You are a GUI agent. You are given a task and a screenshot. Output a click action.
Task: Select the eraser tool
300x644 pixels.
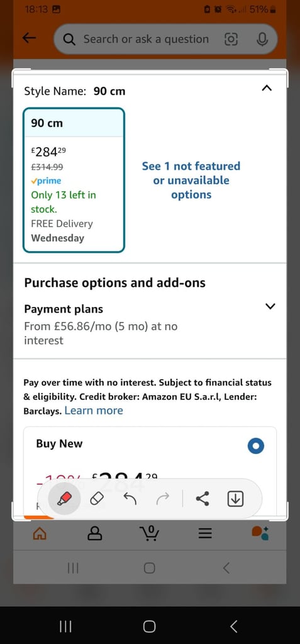(97, 499)
